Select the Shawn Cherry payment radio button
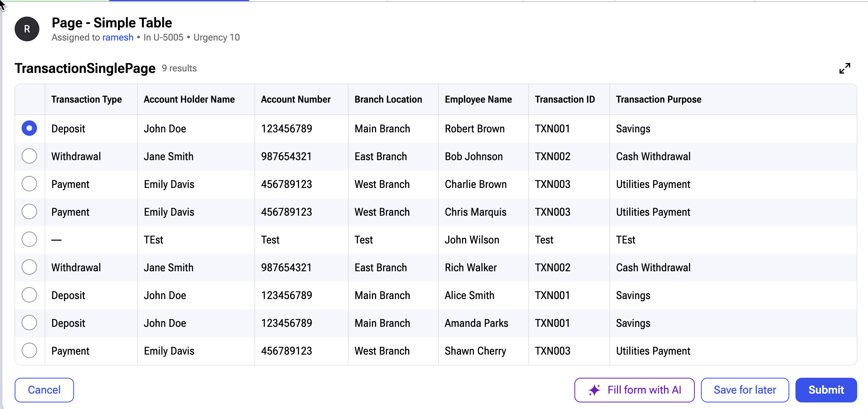 (x=29, y=350)
